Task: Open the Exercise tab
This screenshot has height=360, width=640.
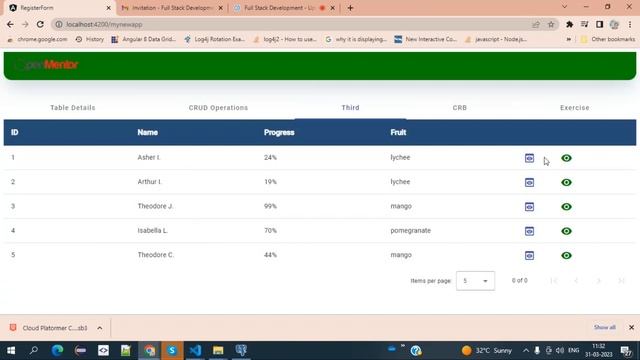Action: click(575, 108)
